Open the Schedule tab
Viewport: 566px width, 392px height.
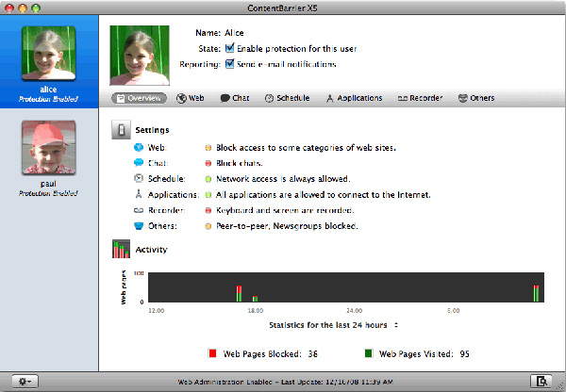point(287,98)
